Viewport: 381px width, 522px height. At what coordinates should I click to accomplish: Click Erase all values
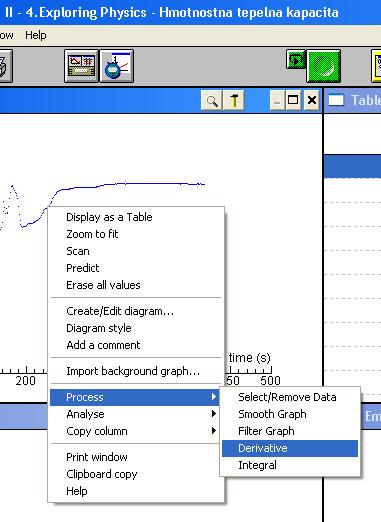click(x=103, y=285)
